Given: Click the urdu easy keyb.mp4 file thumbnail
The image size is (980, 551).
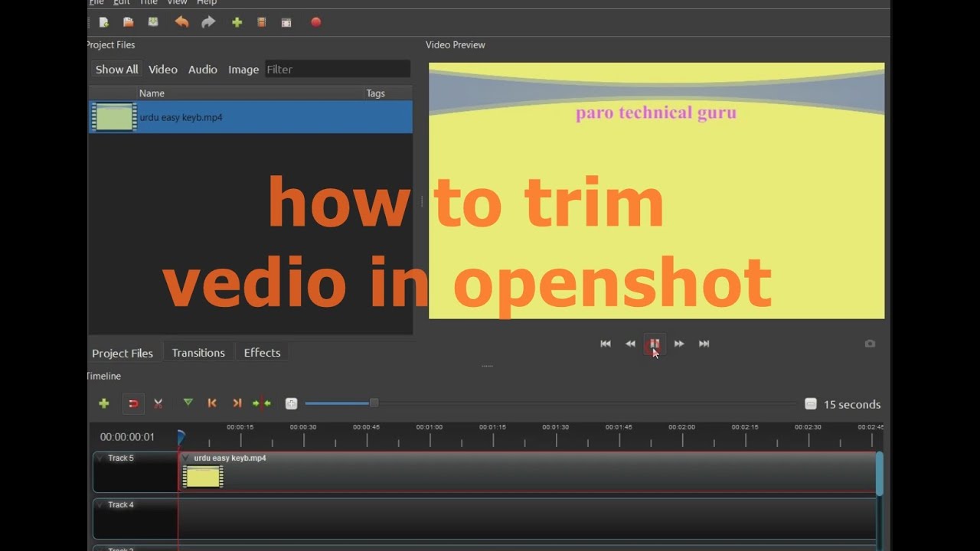Looking at the screenshot, I should pos(114,117).
